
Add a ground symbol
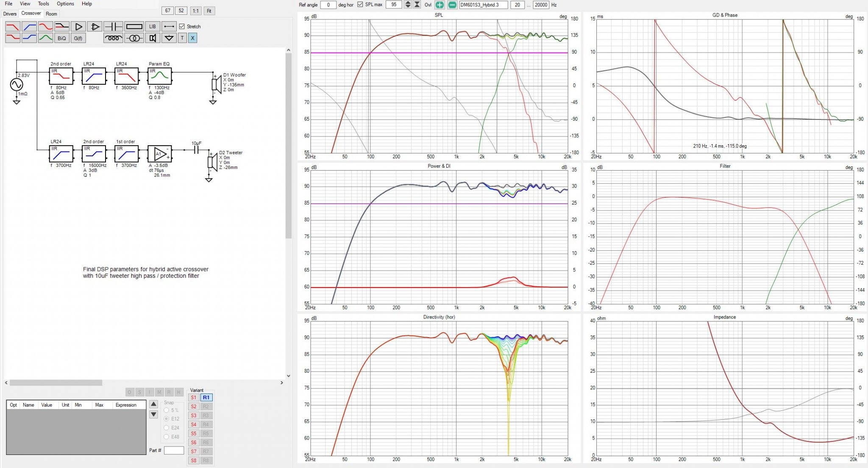coord(169,38)
